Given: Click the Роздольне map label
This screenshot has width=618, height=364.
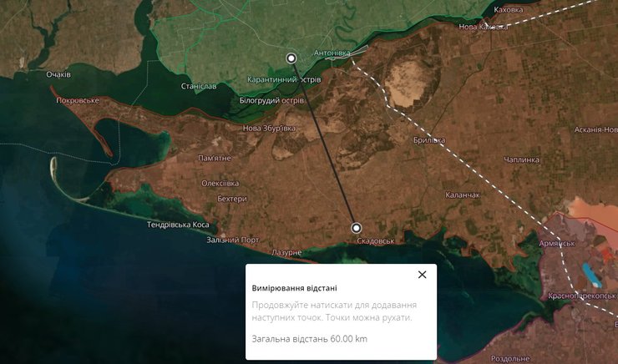Looking at the screenshot, I should [510, 358].
